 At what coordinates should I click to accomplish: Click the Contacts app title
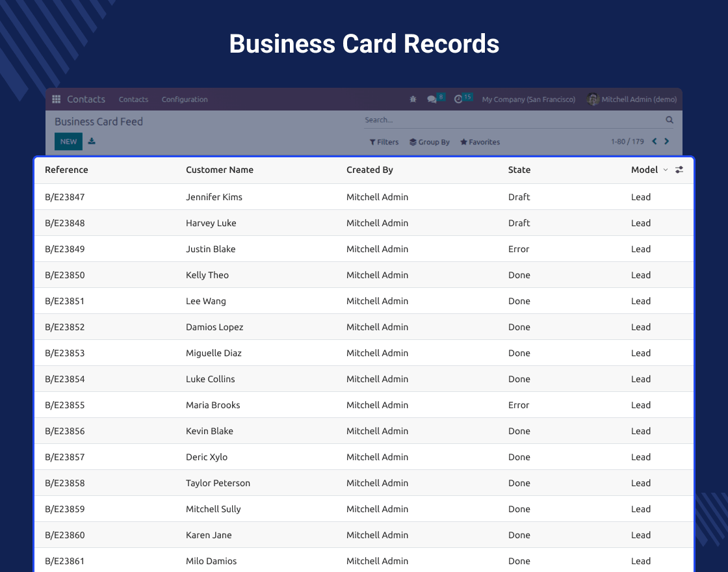click(x=86, y=99)
